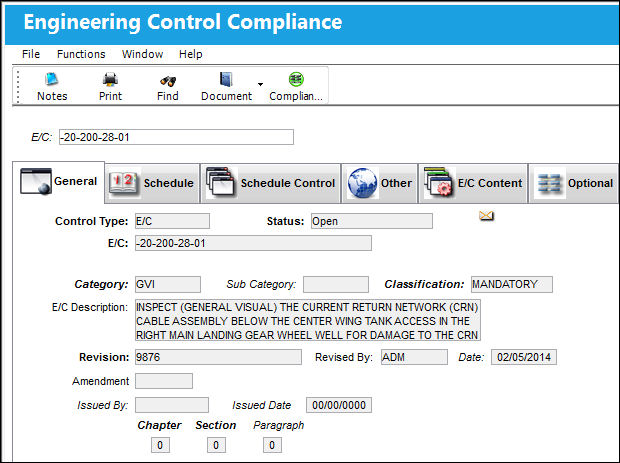Viewport: 620px width, 463px height.
Task: Click the Revision label
Action: [104, 357]
